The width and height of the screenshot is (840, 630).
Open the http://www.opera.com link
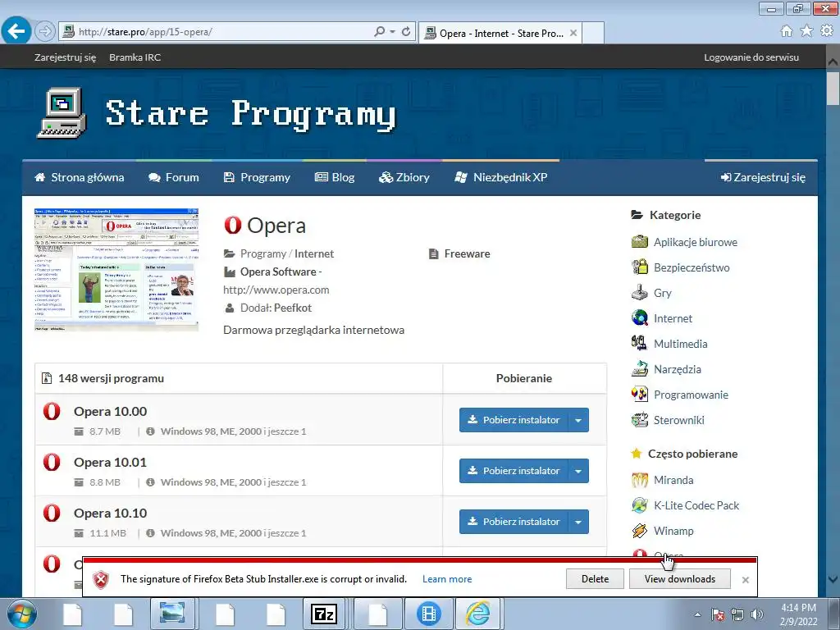coord(276,290)
